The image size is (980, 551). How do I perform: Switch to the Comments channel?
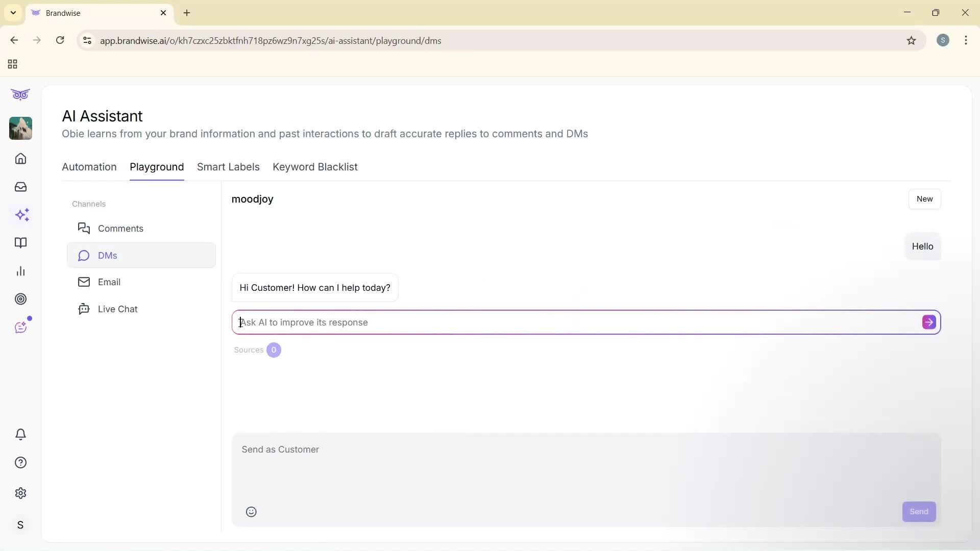(120, 228)
